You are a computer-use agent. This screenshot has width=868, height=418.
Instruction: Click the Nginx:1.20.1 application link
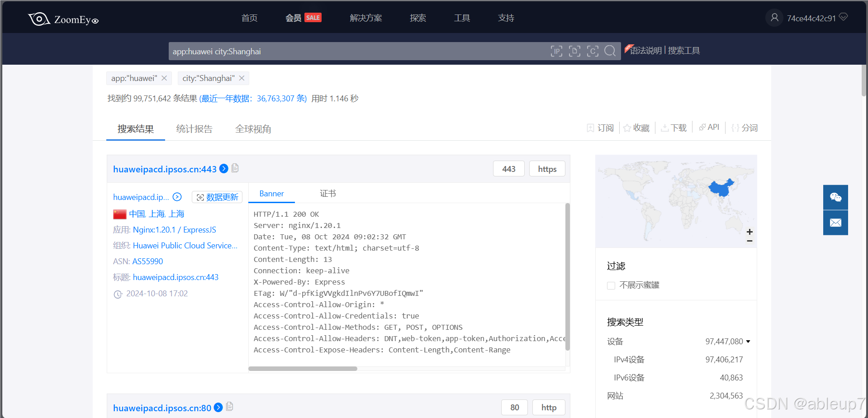pyautogui.click(x=154, y=230)
